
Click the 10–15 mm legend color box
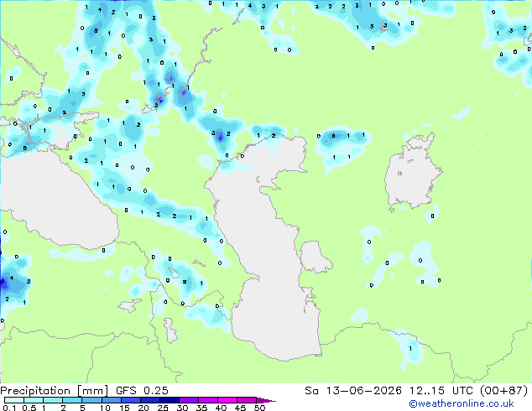[111, 400]
